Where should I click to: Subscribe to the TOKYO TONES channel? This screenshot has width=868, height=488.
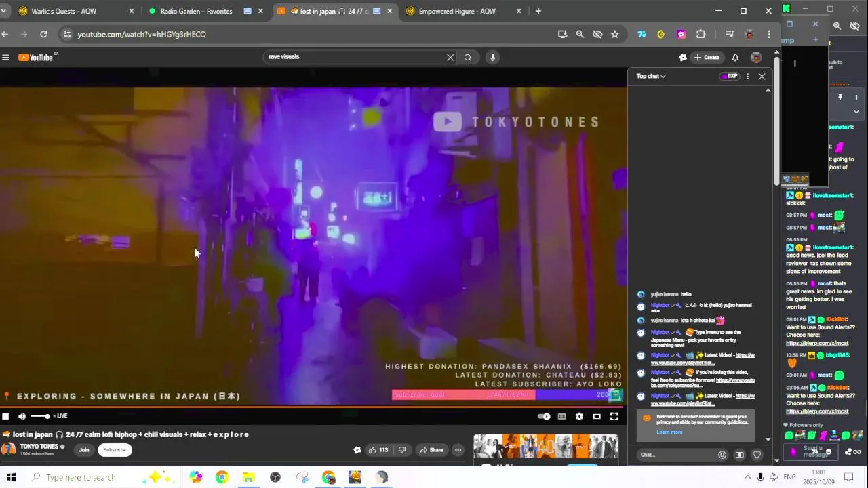tap(115, 450)
